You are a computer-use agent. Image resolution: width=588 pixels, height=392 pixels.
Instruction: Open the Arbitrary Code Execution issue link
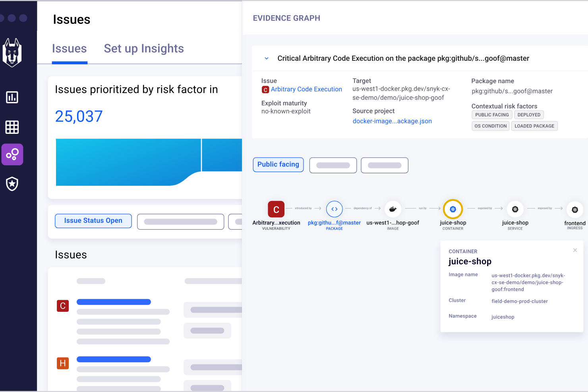pos(306,89)
